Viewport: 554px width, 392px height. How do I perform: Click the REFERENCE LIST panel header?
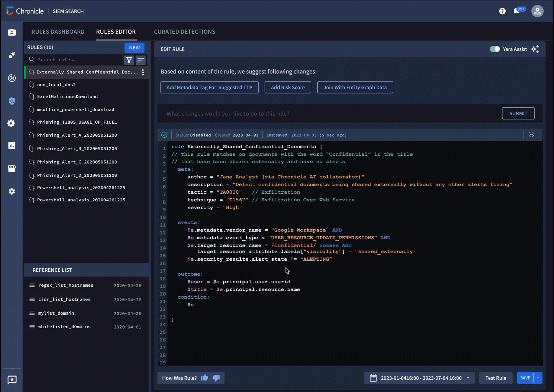pos(86,270)
